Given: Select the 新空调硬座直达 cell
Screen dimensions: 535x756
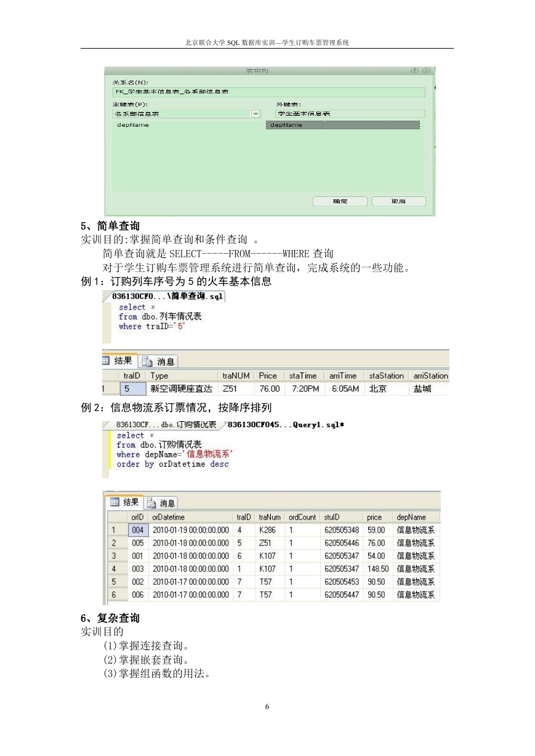Looking at the screenshot, I should [x=183, y=389].
